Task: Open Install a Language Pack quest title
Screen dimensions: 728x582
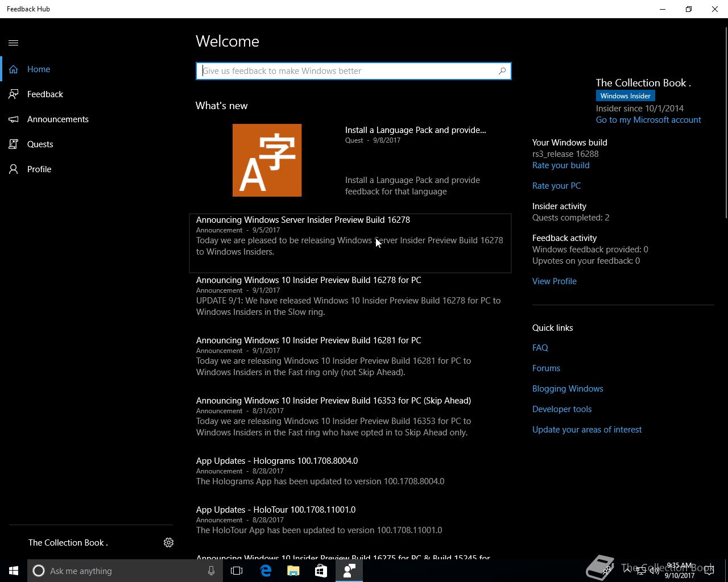Action: click(x=415, y=130)
